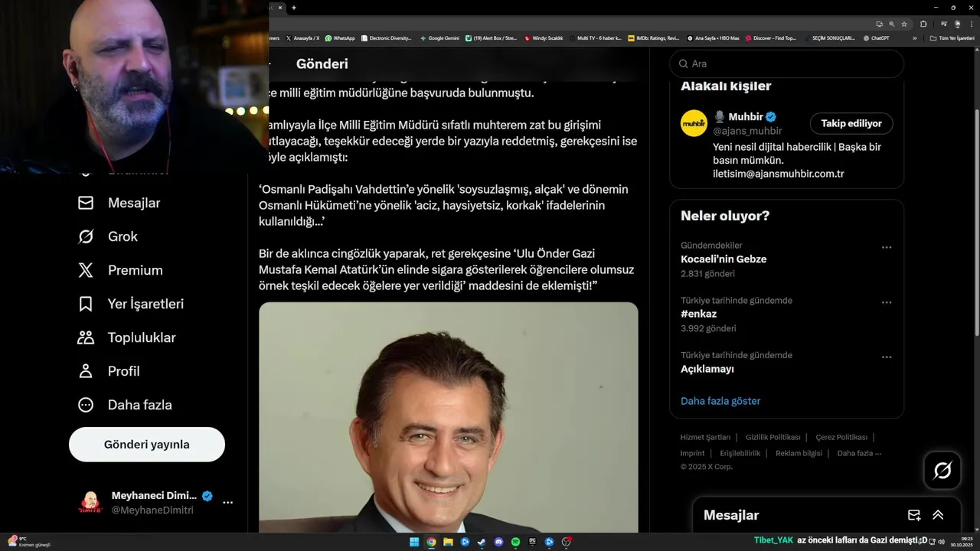Expand the Mesajlar drawer
980x551 pixels.
coord(938,515)
